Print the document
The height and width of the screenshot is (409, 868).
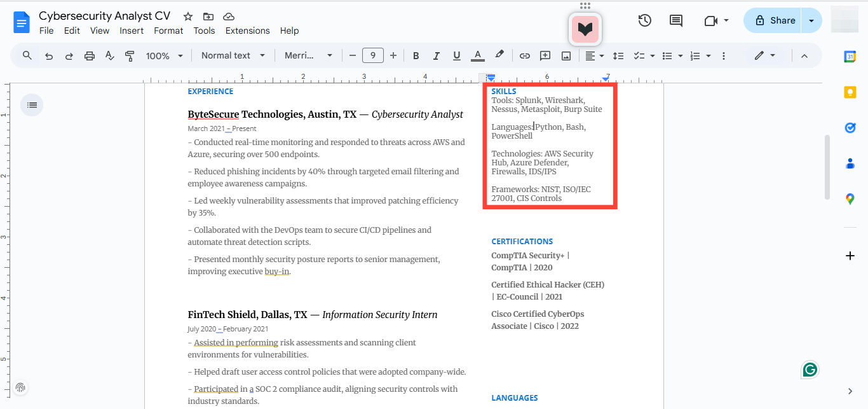coord(90,56)
